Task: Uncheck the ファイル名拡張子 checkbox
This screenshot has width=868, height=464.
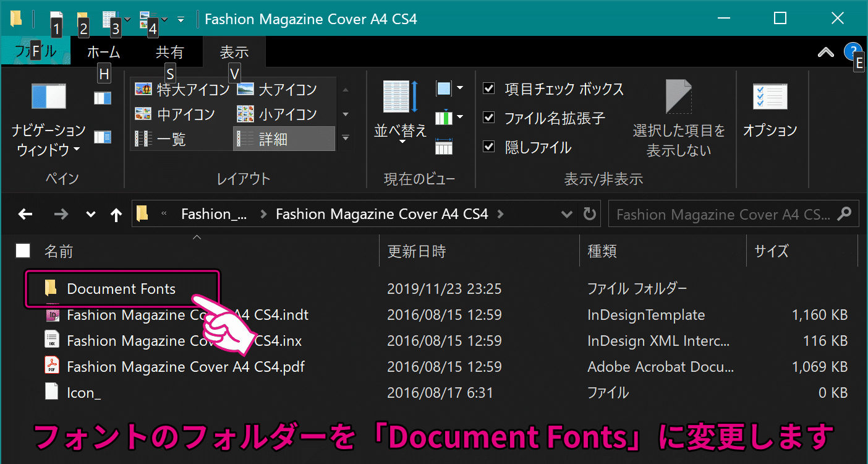Action: tap(489, 118)
